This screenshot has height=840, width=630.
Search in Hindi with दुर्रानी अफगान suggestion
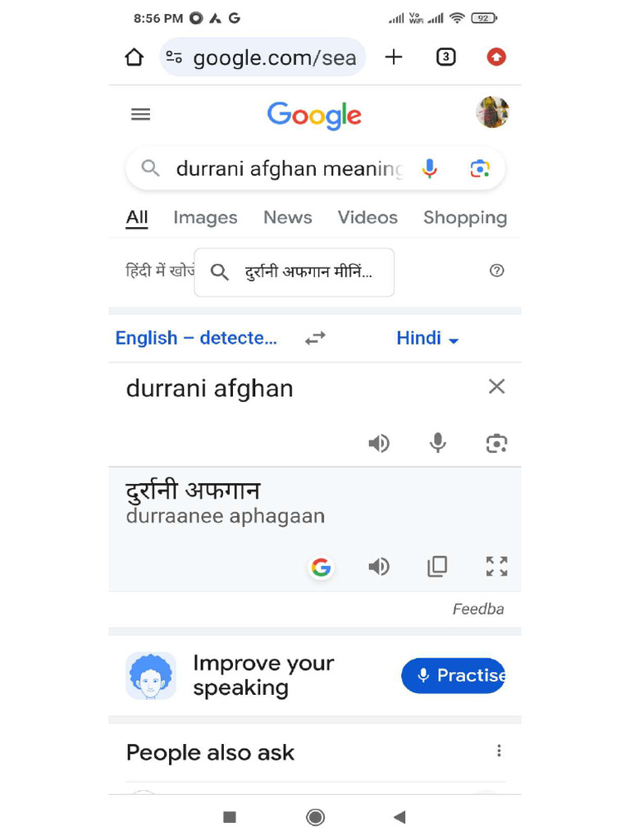[x=294, y=272]
